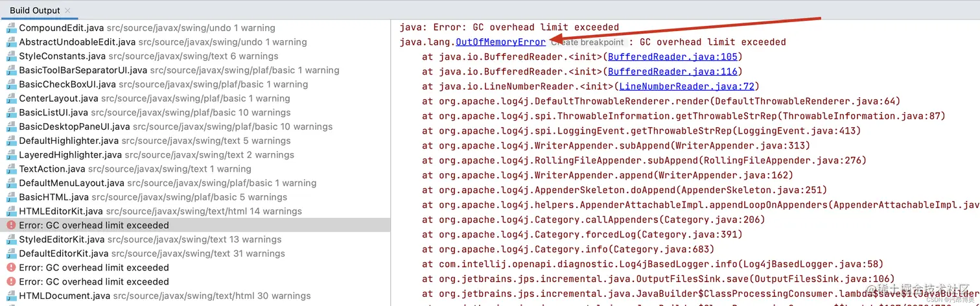The height and width of the screenshot is (306, 980).
Task: Click the error icon above HTMLDocument.java
Action: tap(11, 282)
